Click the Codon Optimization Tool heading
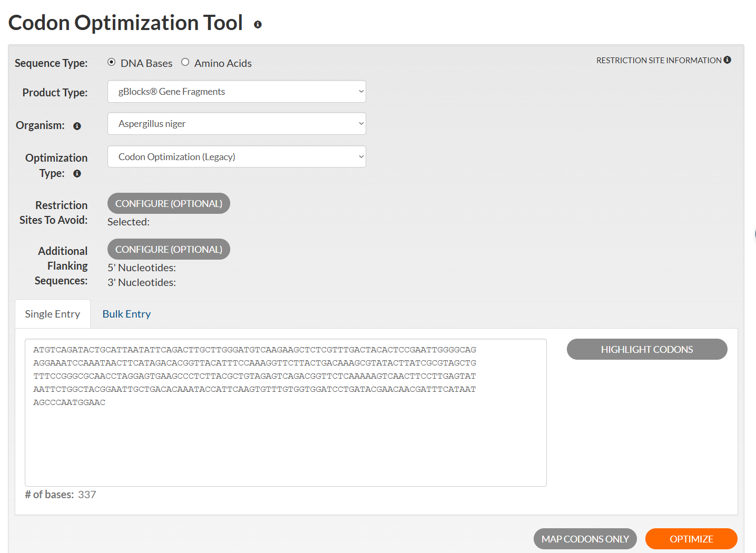756x553 pixels. coord(125,23)
